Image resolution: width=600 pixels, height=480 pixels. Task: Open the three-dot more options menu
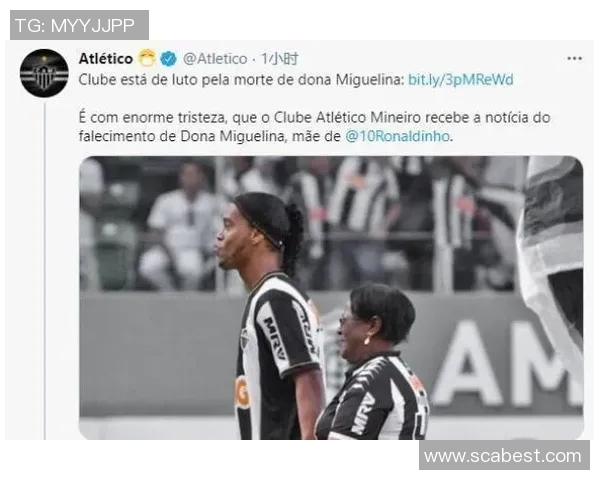574,59
